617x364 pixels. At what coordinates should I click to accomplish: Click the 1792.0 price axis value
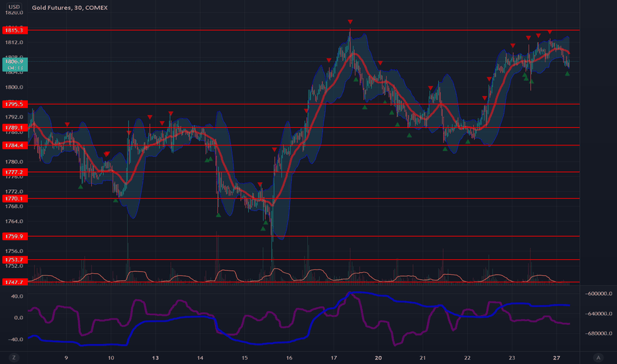[14, 117]
